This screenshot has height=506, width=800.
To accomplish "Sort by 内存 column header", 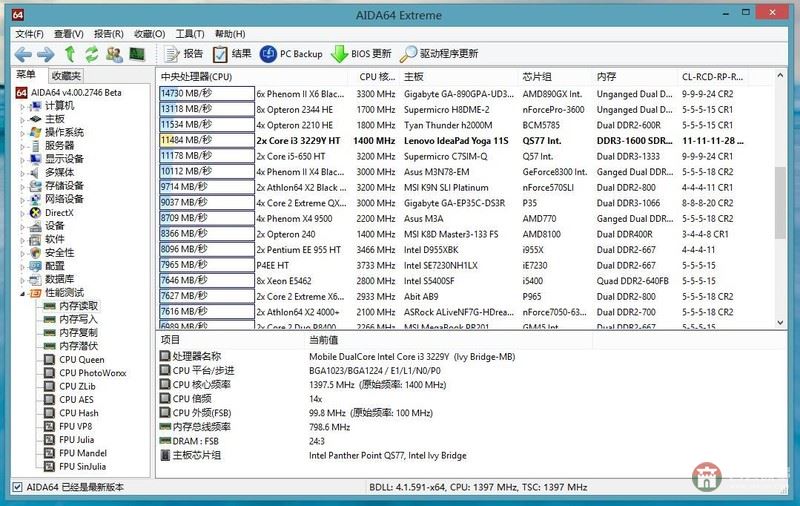I will point(634,77).
